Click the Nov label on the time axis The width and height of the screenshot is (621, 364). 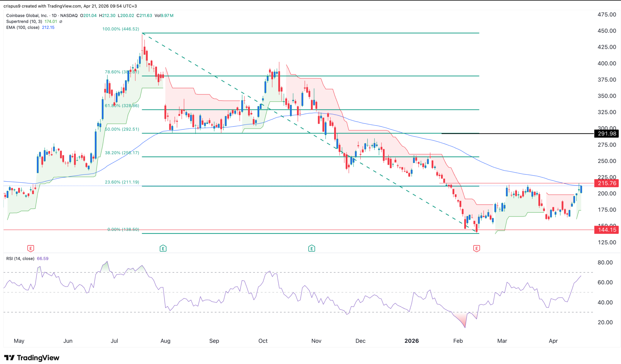tap(316, 341)
